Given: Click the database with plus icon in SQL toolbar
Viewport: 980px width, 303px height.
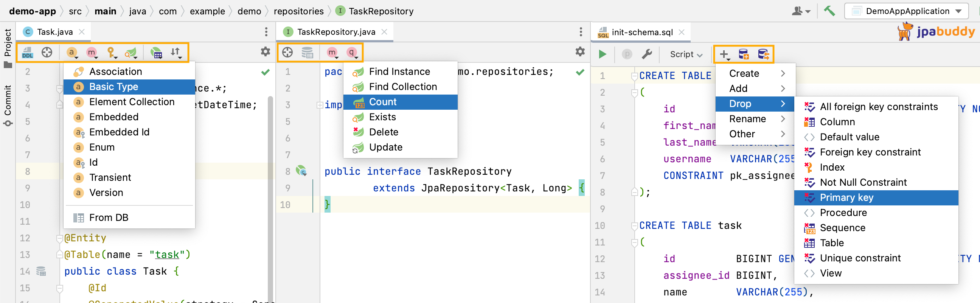Looking at the screenshot, I should [744, 54].
